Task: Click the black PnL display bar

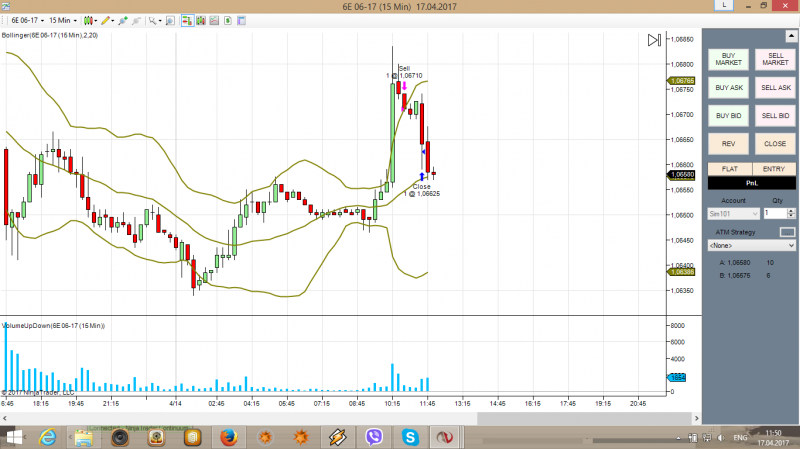Action: [752, 183]
